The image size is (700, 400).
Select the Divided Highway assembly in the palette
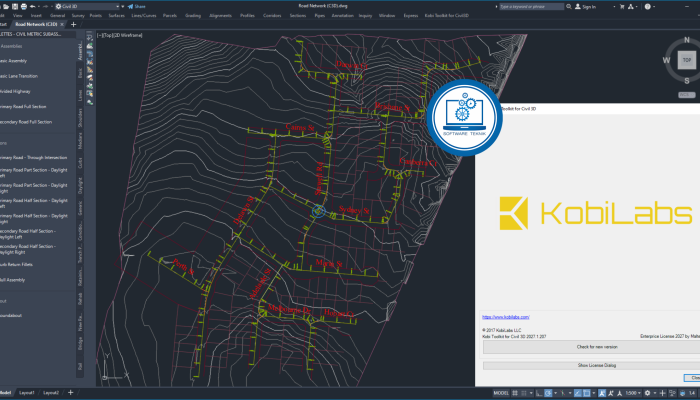click(x=15, y=91)
